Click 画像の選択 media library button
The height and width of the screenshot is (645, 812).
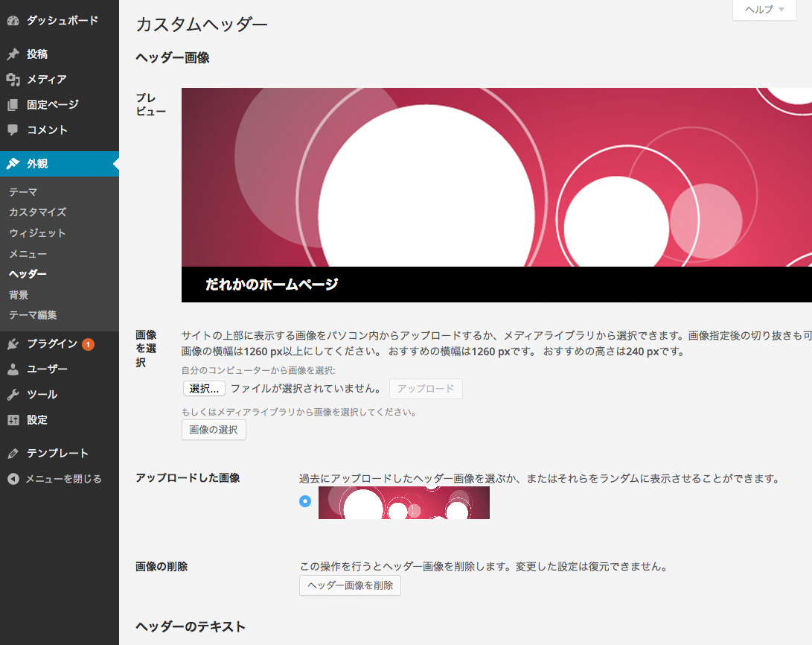(214, 430)
